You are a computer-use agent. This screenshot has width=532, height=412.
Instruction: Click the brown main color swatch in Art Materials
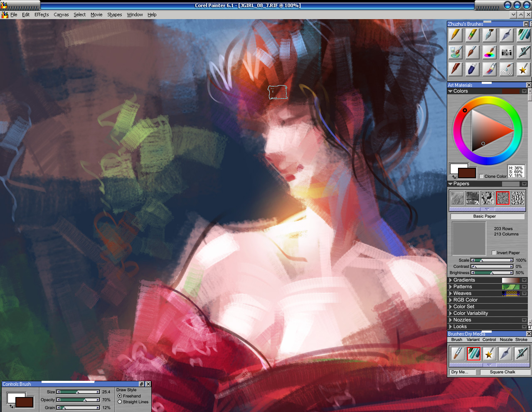click(467, 172)
